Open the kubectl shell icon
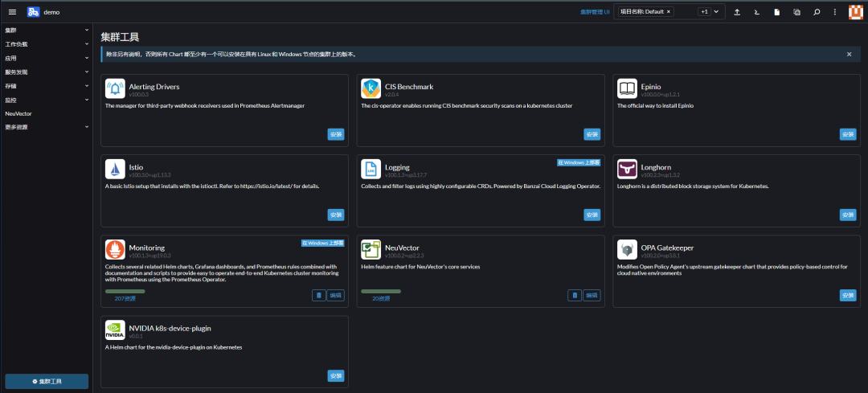This screenshot has width=868, height=393. [x=757, y=11]
